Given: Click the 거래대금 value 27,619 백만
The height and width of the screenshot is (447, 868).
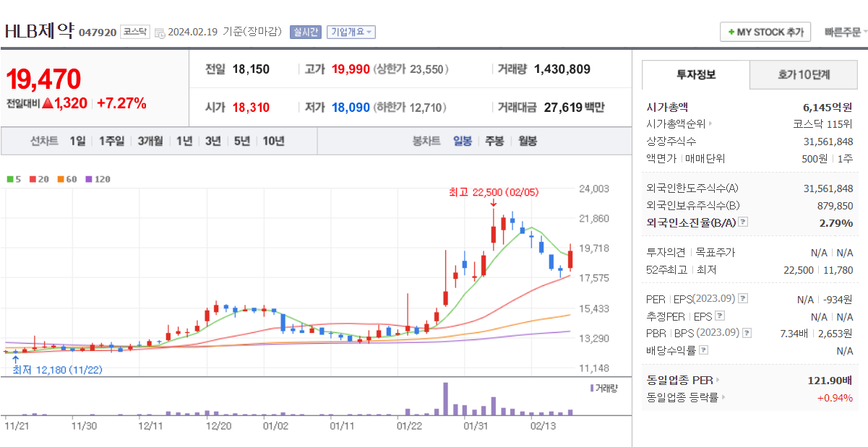Looking at the screenshot, I should [574, 108].
